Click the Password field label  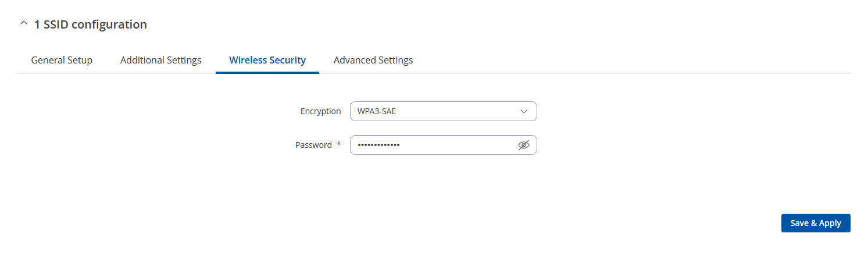(313, 145)
